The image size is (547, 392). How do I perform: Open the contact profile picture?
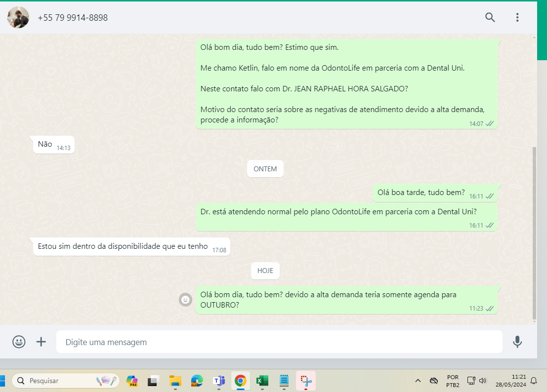pos(18,17)
